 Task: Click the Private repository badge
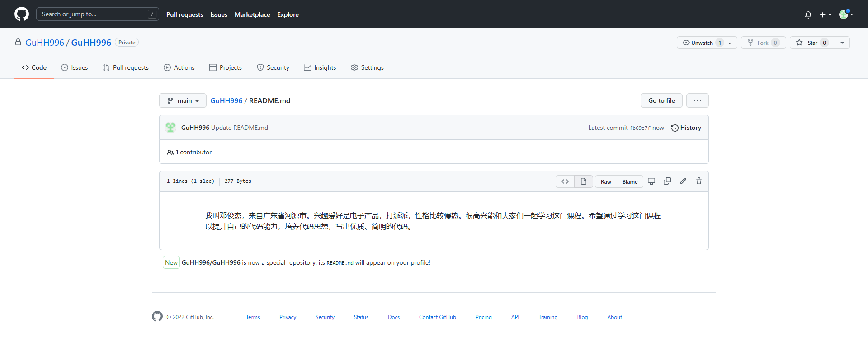(x=127, y=43)
